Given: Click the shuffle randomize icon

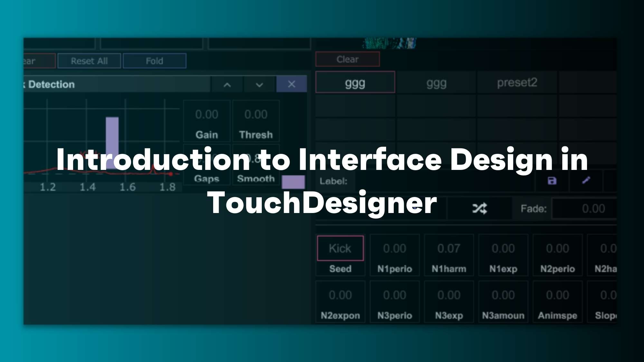Looking at the screenshot, I should [x=479, y=209].
